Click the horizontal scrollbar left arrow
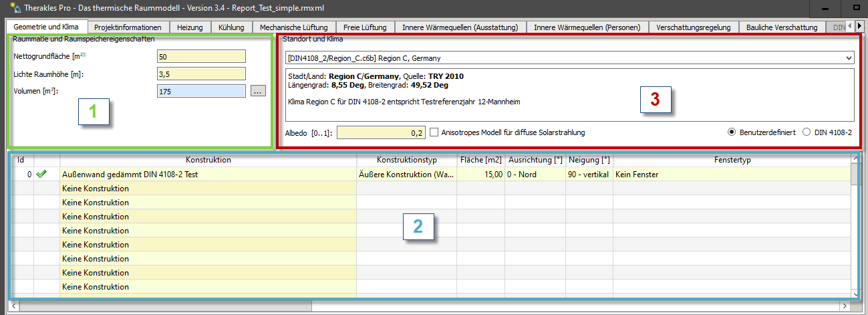This screenshot has width=868, height=315. coord(15,306)
